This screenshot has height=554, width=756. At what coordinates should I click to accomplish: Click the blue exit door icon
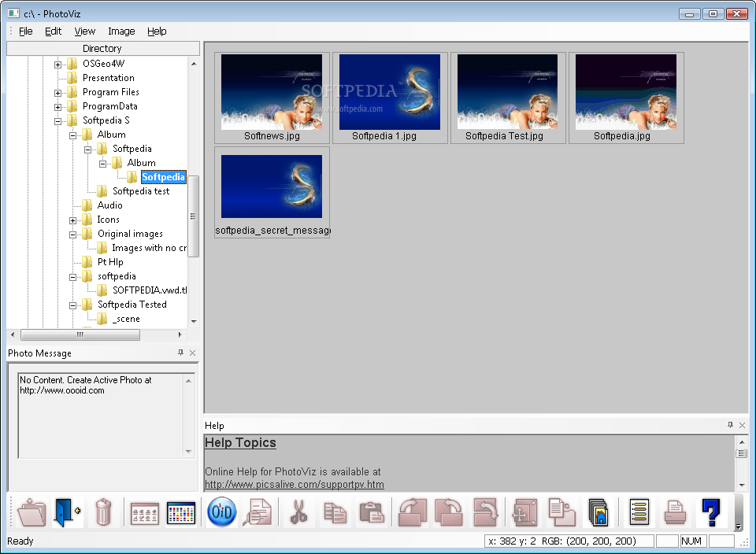[x=67, y=512]
